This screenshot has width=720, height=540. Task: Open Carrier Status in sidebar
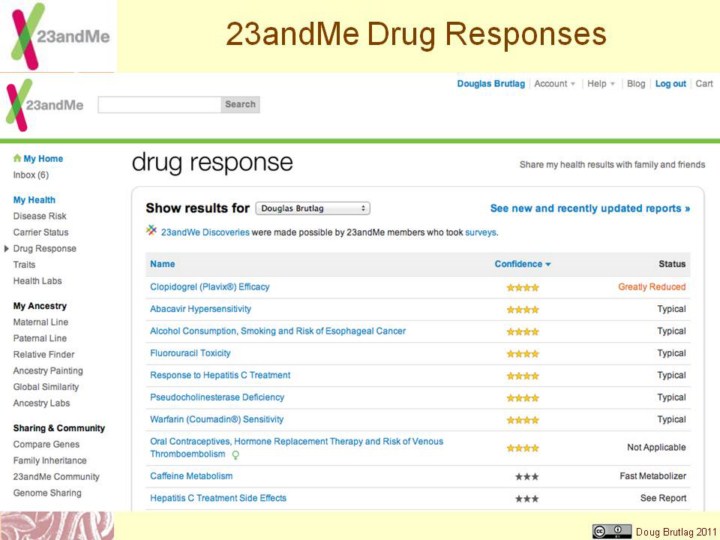tap(41, 232)
